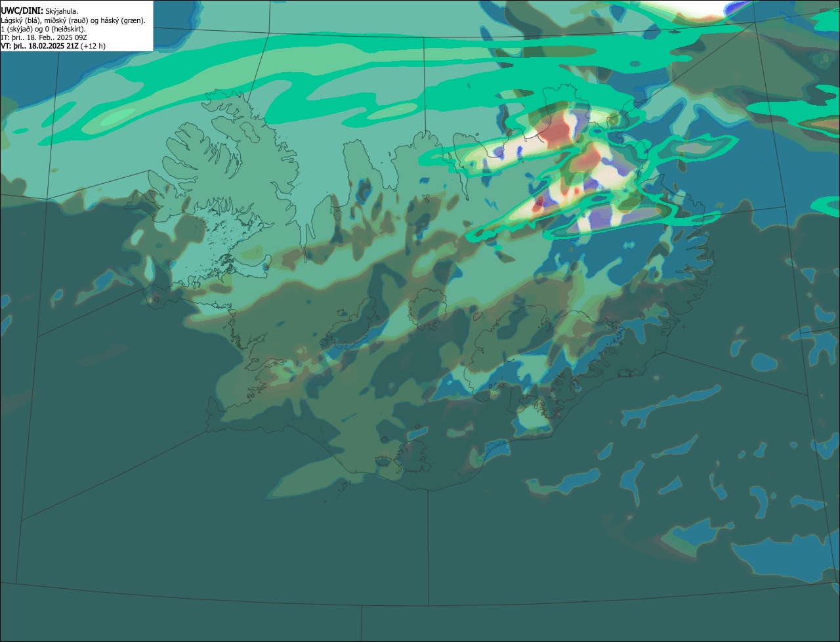
Task: Click the "UWC/DINI: Skýjahula." title line
Action: (x=40, y=11)
